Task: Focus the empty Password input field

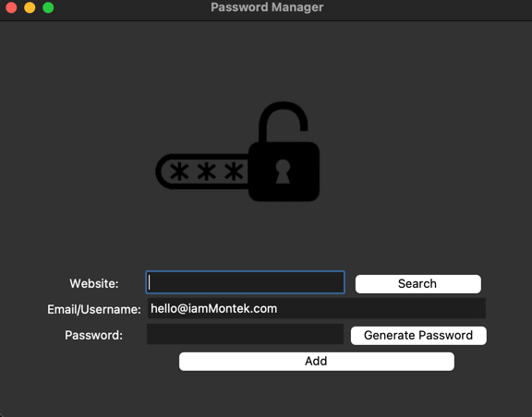Action: [245, 334]
